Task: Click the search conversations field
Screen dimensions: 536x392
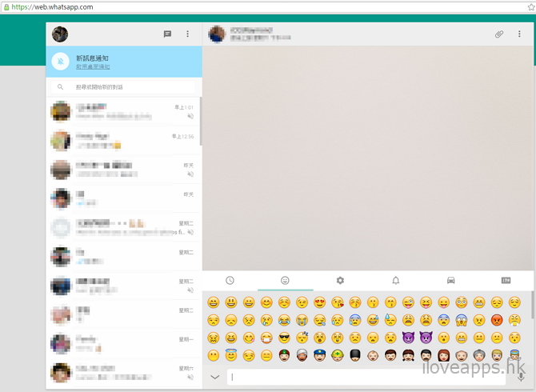Action: (124, 86)
